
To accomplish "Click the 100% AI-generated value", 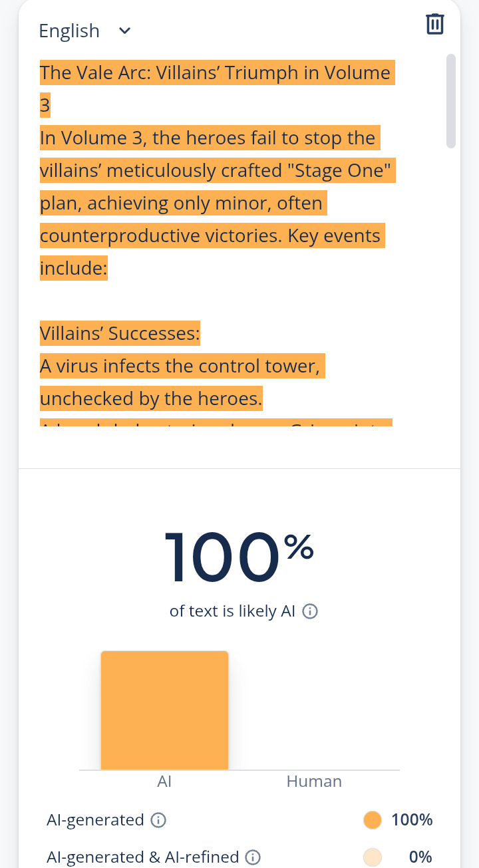I will 412,820.
